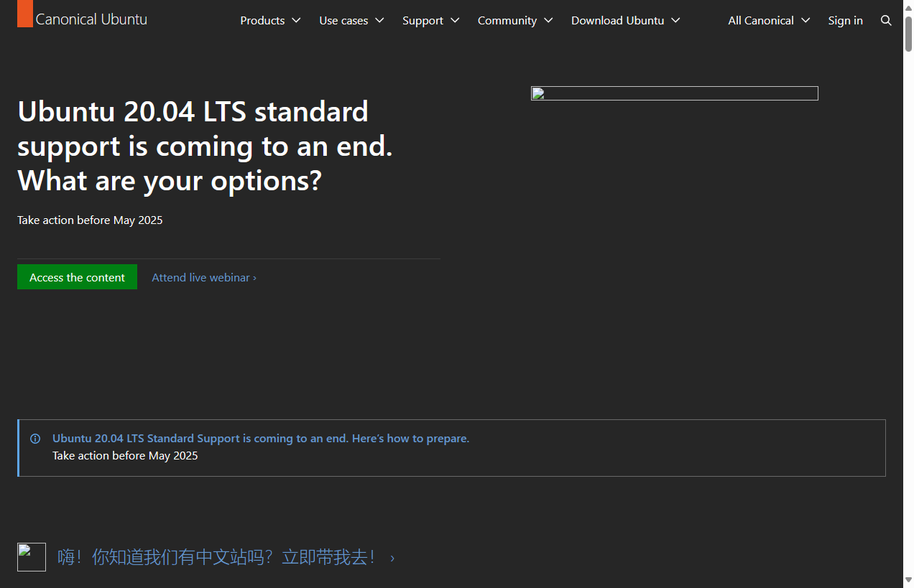Screen dimensions: 914x588
Task: Click Sign in
Action: point(845,21)
